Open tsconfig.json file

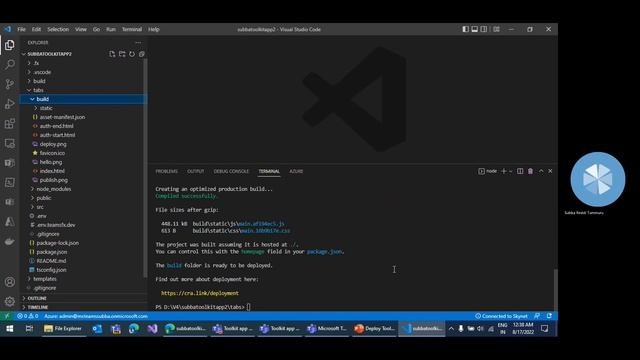(83, 269)
